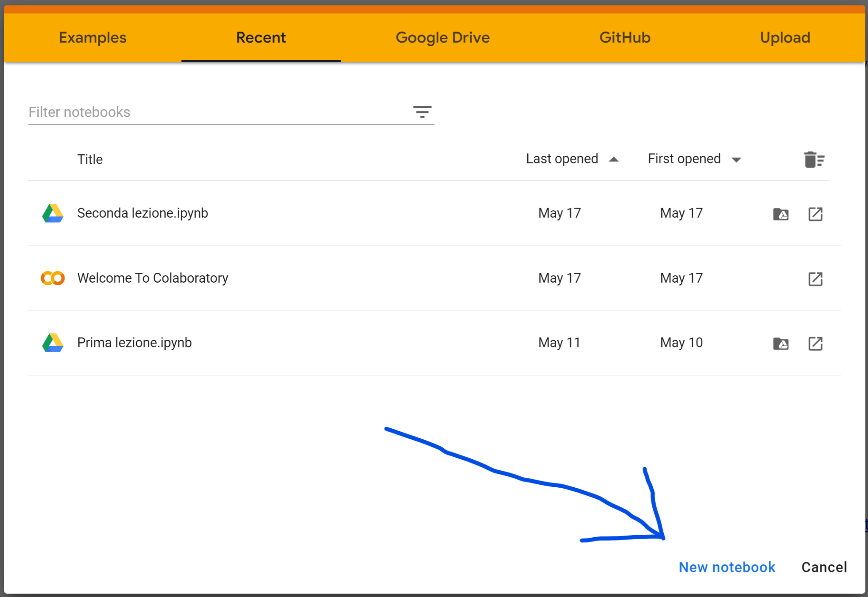
Task: Open the GitHub tab
Action: pos(624,38)
